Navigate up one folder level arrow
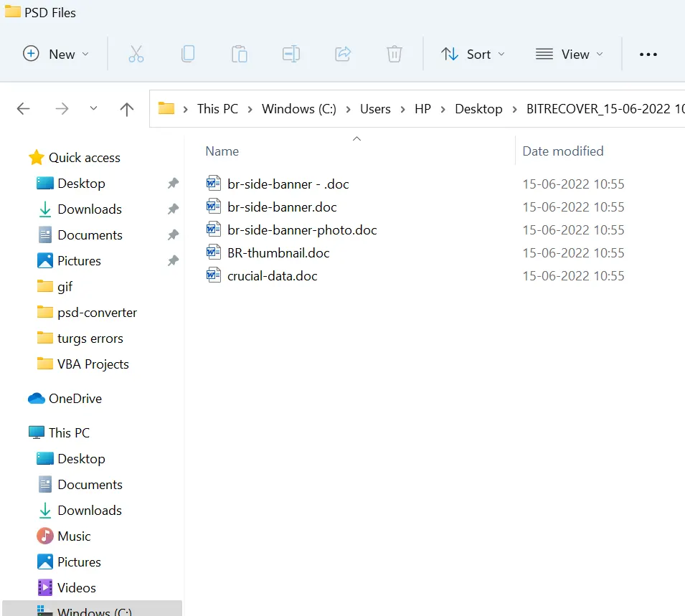685x616 pixels. click(x=127, y=109)
